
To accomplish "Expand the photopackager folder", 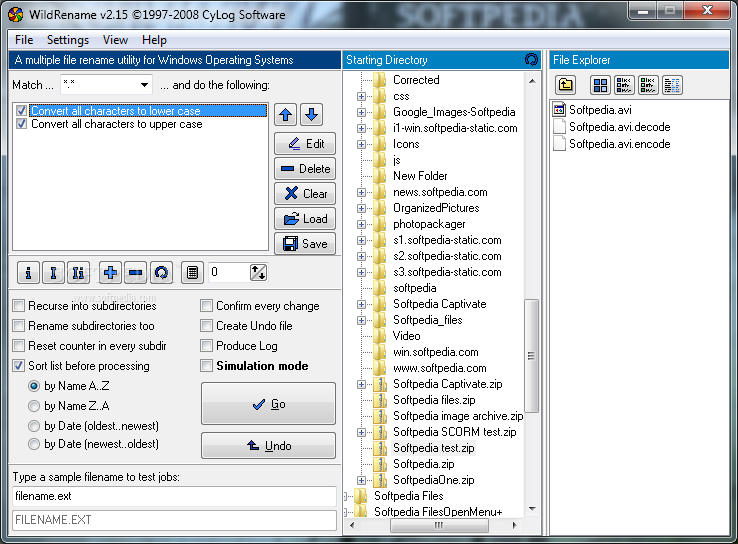I will tap(361, 224).
